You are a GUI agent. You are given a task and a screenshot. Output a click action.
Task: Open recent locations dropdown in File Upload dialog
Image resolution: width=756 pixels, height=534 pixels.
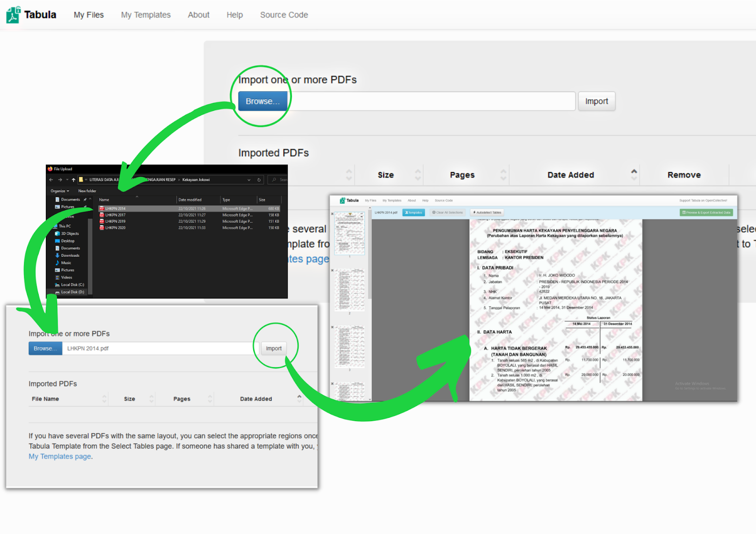click(67, 179)
